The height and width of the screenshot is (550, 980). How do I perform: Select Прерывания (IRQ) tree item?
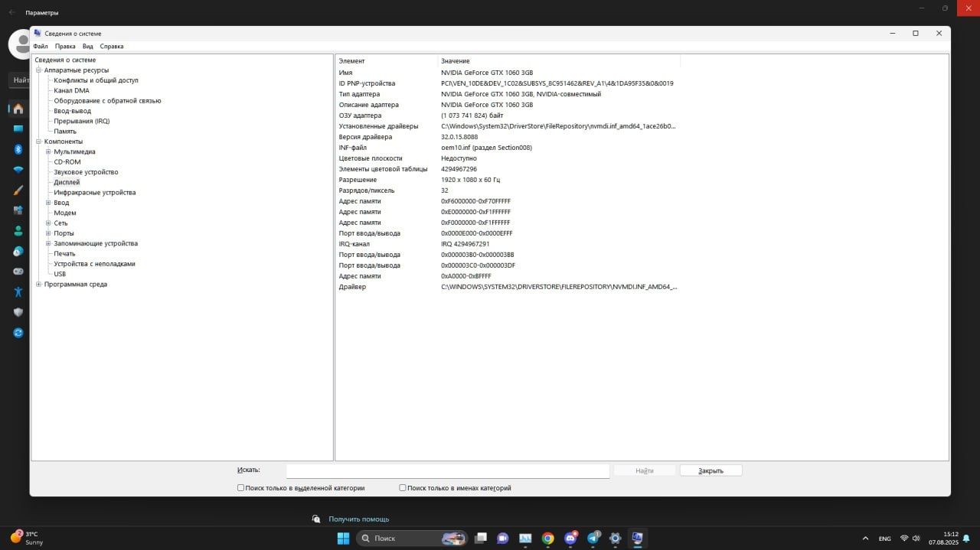pyautogui.click(x=81, y=121)
